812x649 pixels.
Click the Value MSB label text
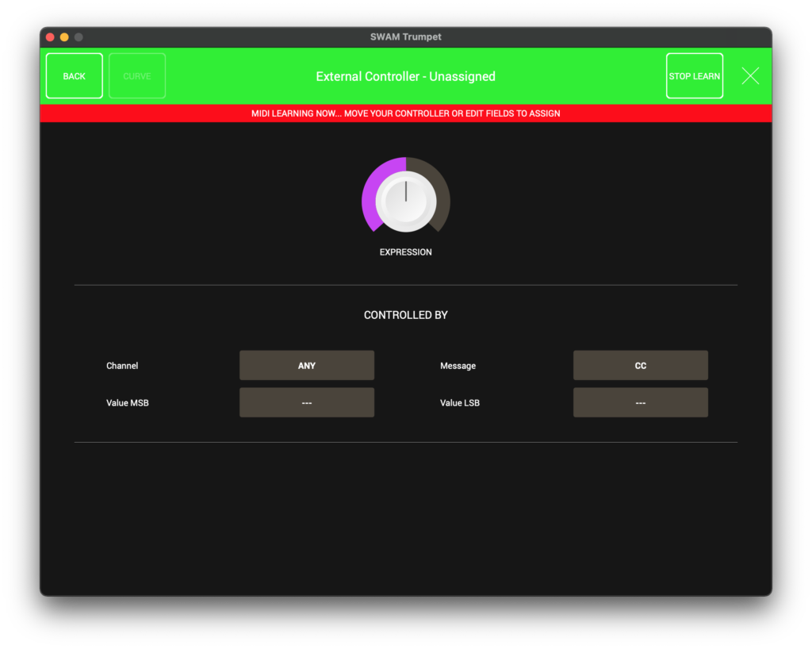(x=128, y=403)
